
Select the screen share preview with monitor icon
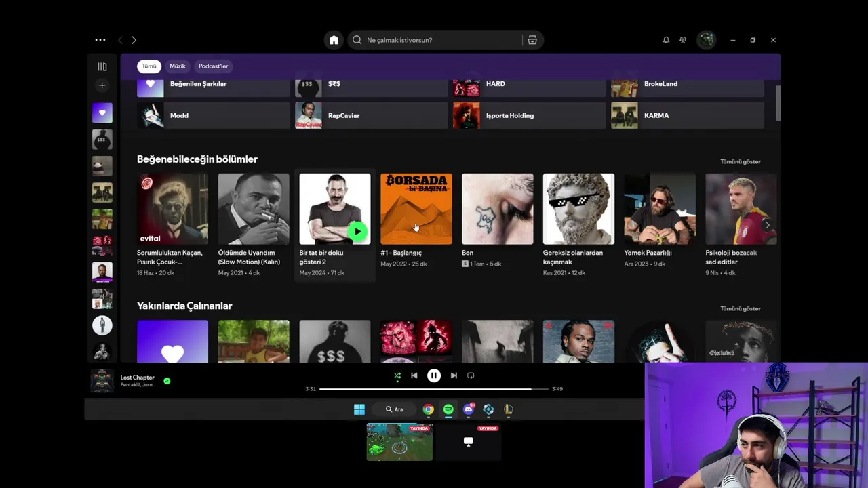point(468,442)
